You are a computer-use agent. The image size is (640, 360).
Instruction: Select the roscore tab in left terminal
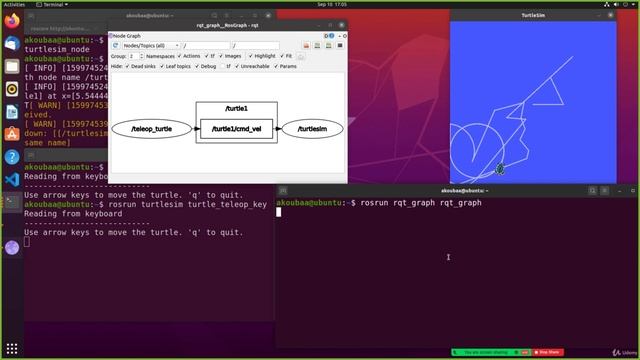point(61,29)
